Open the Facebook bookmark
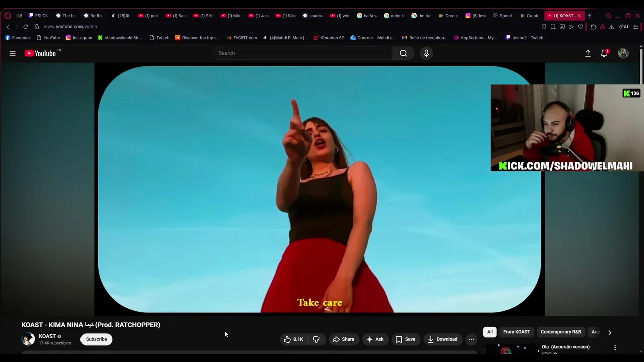The height and width of the screenshot is (362, 644). coord(18,38)
